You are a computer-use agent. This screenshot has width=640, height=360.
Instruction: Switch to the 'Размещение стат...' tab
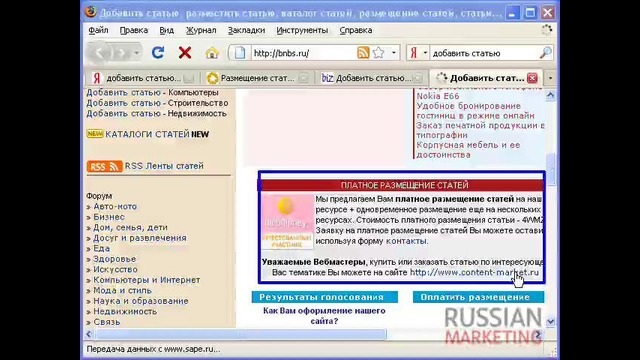coord(257,78)
